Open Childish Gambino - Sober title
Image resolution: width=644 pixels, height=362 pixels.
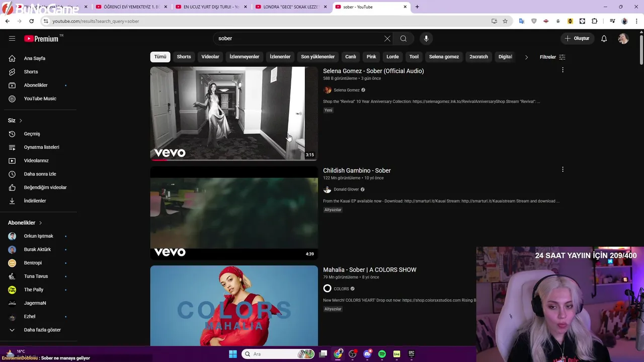click(x=357, y=170)
